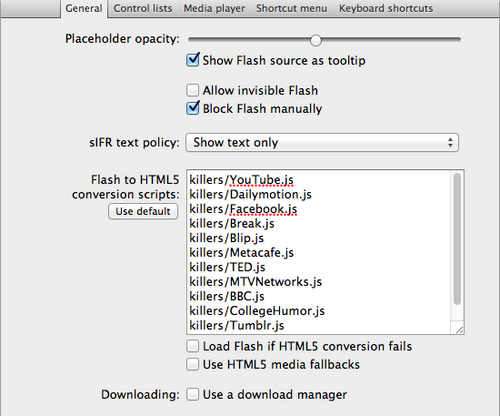This screenshot has height=416, width=500.
Task: Click the conversion scripts list scrollbar
Action: (457, 239)
